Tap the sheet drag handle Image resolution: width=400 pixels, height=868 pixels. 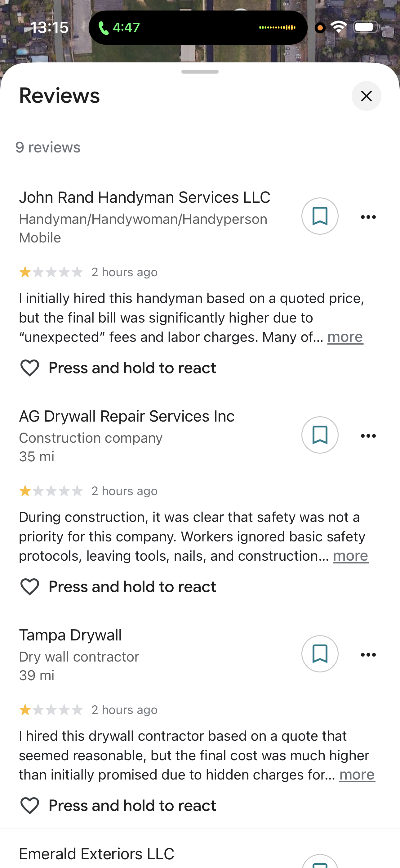tap(200, 72)
